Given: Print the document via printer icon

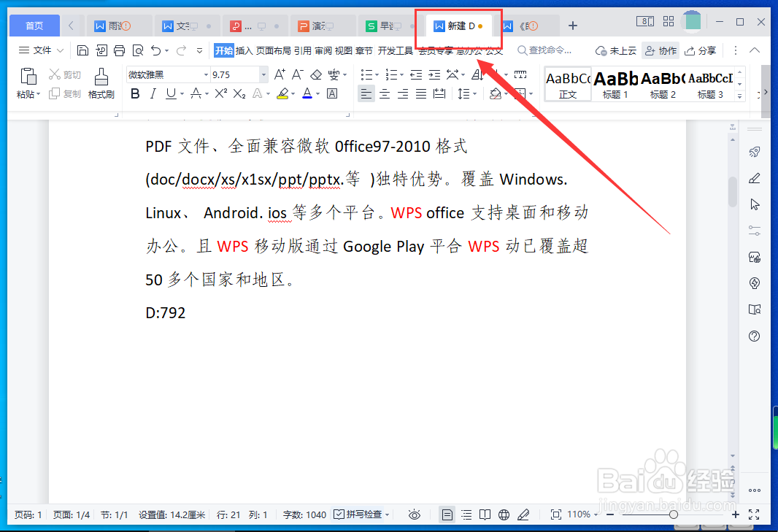Looking at the screenshot, I should tap(119, 50).
